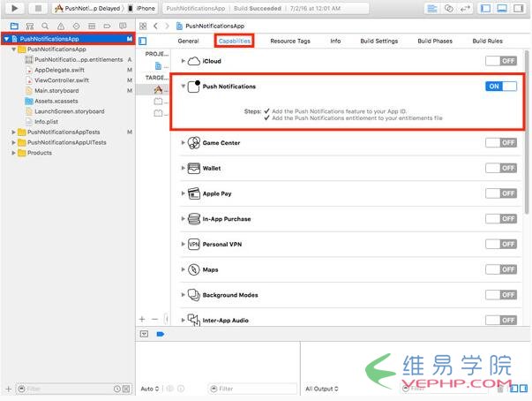The height and width of the screenshot is (401, 532).
Task: Toggle the navigator panel visibility
Action: [x=485, y=9]
